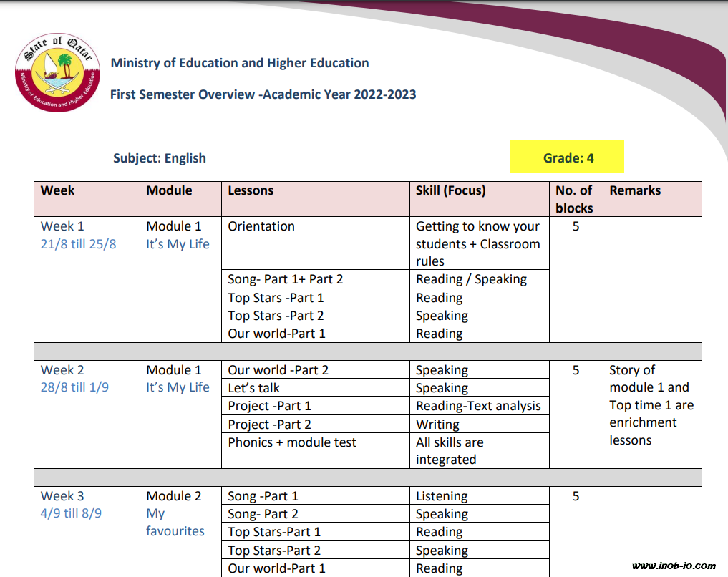Click the Subject: English label
Image resolution: width=728 pixels, height=577 pixels.
(159, 158)
